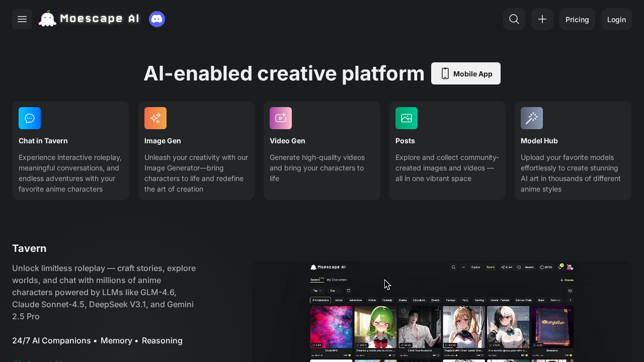Screen dimensions: 644x362
Task: Go to the Pricing page
Action: pos(577,20)
